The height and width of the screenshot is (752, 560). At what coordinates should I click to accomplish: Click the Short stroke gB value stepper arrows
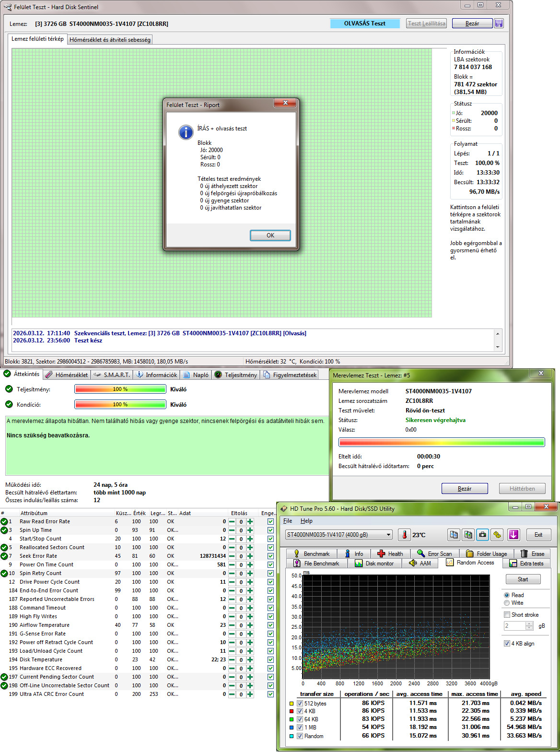[529, 626]
